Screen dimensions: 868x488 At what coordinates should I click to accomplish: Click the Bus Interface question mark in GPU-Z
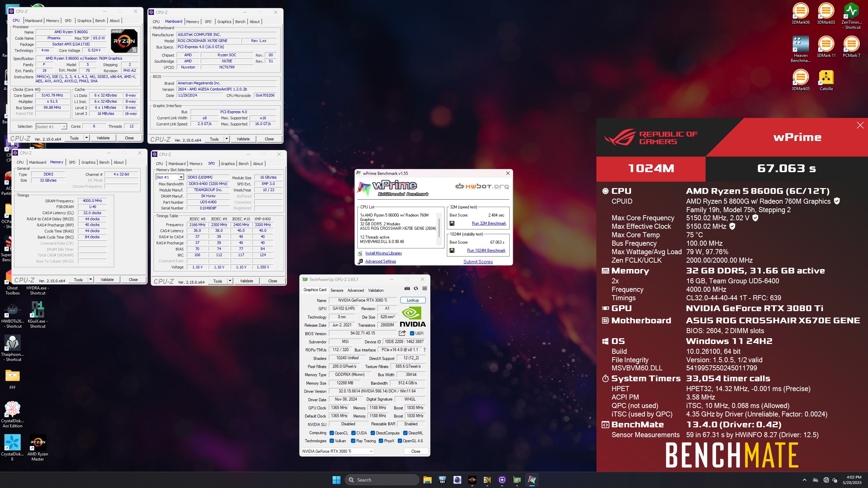pos(424,350)
